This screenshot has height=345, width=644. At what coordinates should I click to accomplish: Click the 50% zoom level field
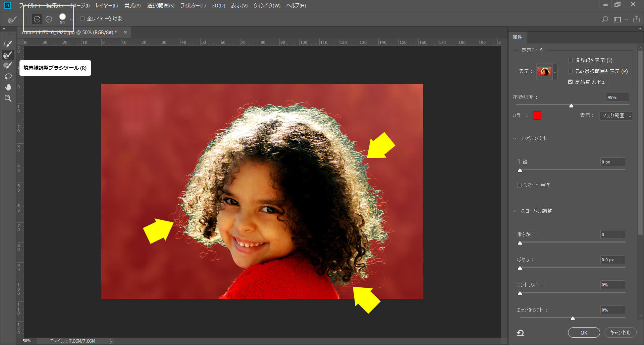click(x=27, y=341)
